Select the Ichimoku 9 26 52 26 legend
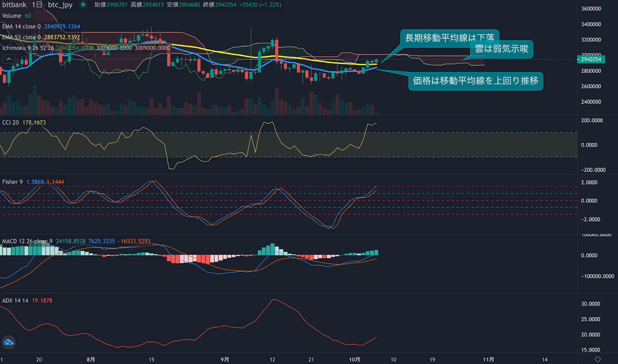618x364 pixels. [x=28, y=48]
